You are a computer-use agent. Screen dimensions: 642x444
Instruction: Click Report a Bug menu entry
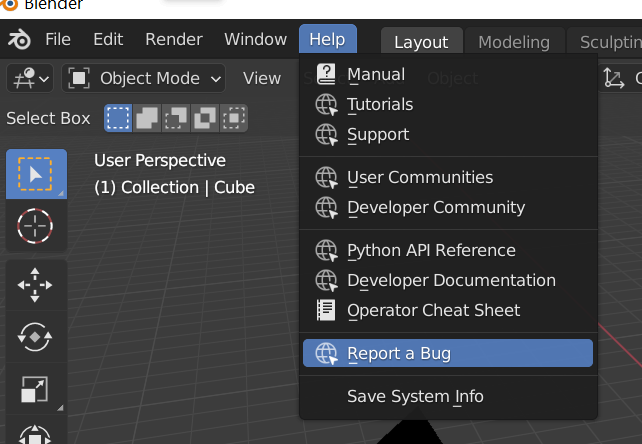click(x=448, y=353)
